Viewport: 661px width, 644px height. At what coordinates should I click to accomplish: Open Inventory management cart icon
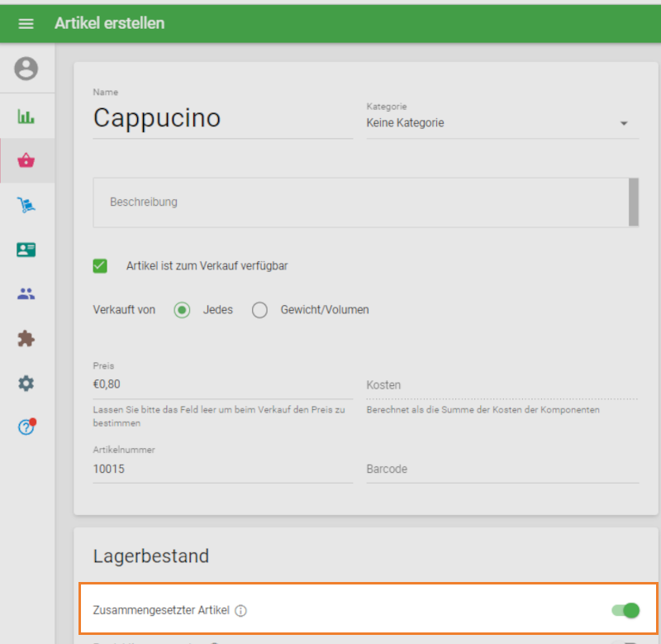pyautogui.click(x=26, y=205)
